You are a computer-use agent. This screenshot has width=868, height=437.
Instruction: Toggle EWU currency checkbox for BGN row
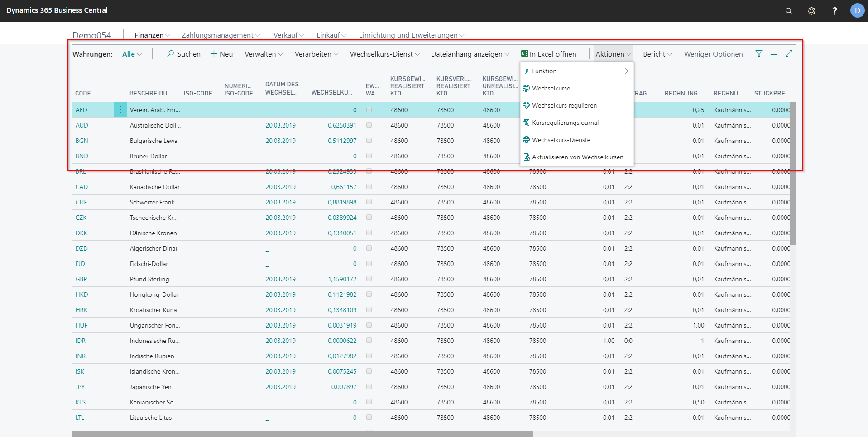pyautogui.click(x=369, y=140)
